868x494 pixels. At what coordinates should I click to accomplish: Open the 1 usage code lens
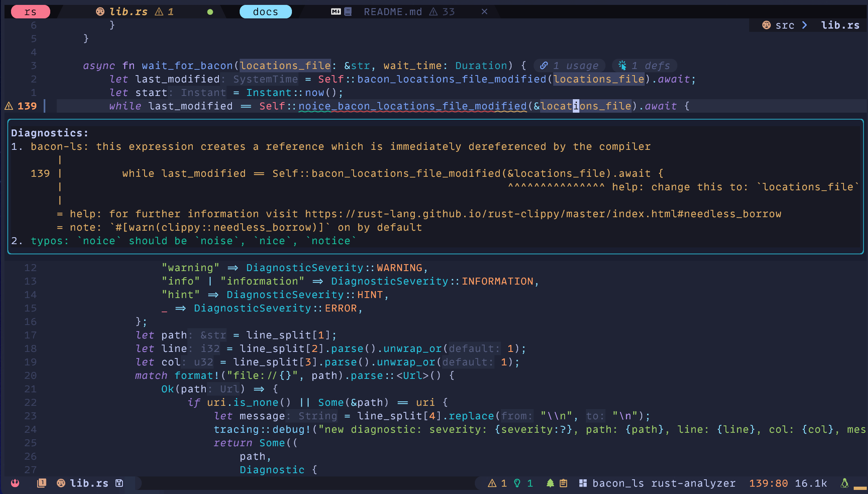click(570, 65)
